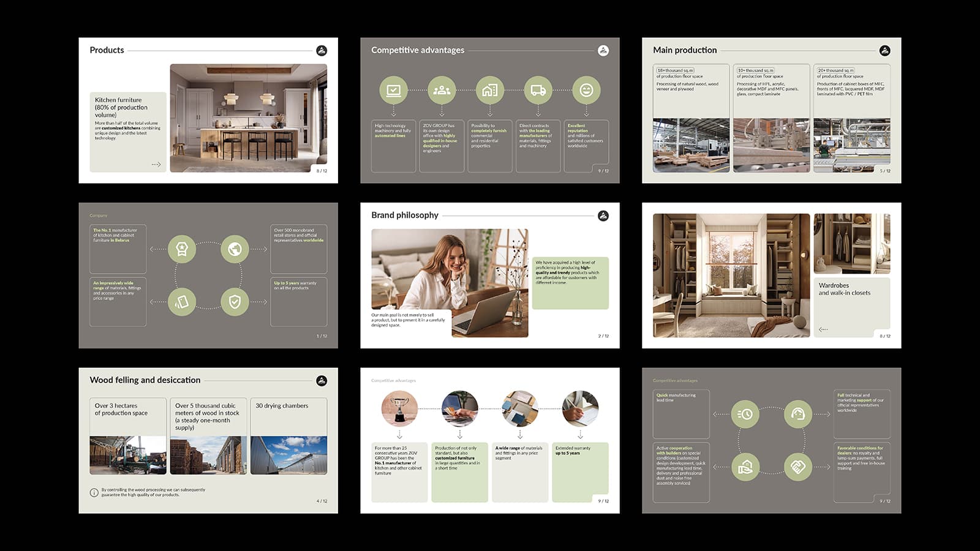This screenshot has height=551, width=980.
Task: Click the headset technical support icon
Action: pyautogui.click(x=797, y=414)
